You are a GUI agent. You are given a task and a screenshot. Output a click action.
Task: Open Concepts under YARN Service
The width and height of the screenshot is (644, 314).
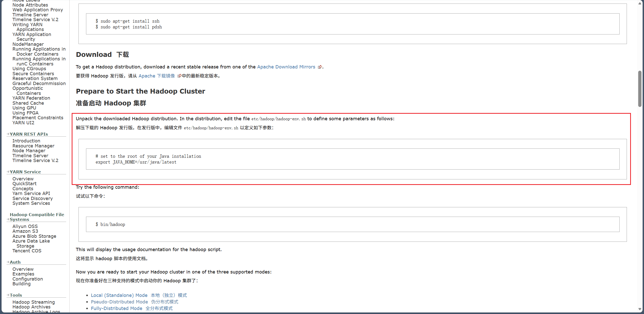coord(23,189)
